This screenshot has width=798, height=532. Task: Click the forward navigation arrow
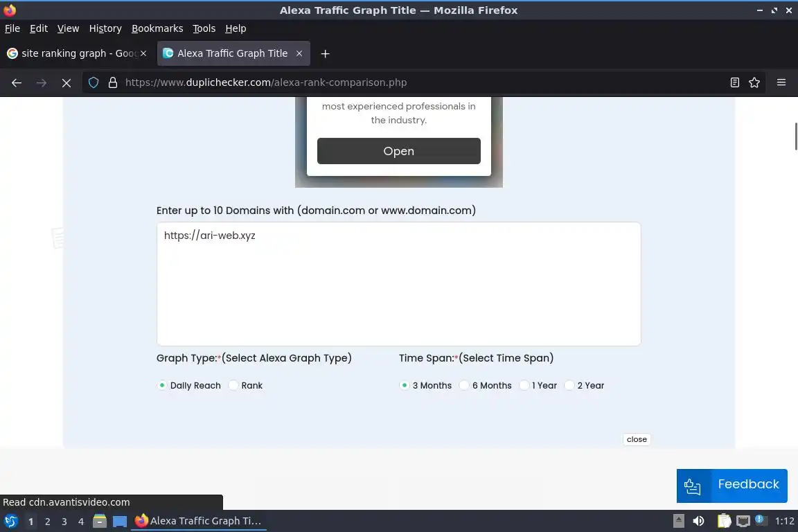pos(42,82)
